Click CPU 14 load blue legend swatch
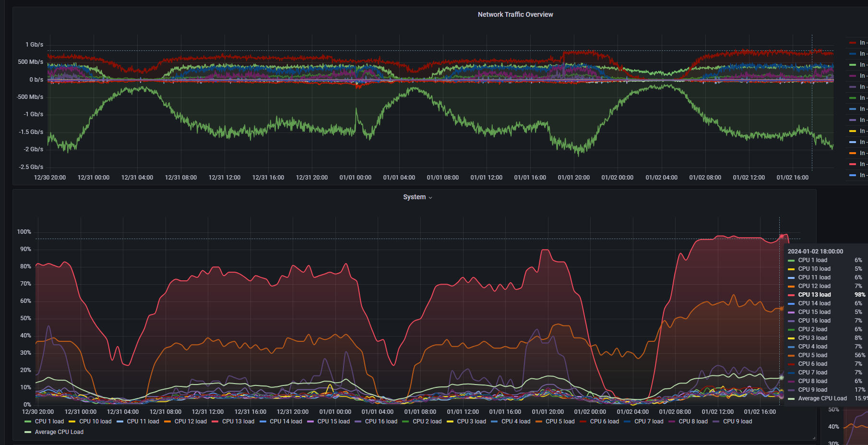Viewport: 868px width, 445px height. pyautogui.click(x=263, y=421)
